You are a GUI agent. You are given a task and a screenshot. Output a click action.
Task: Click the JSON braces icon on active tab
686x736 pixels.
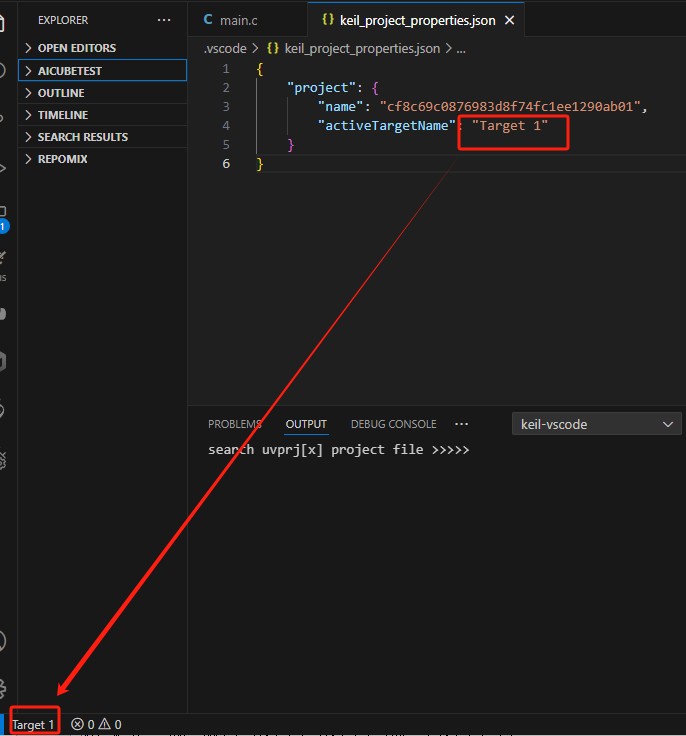pos(328,20)
